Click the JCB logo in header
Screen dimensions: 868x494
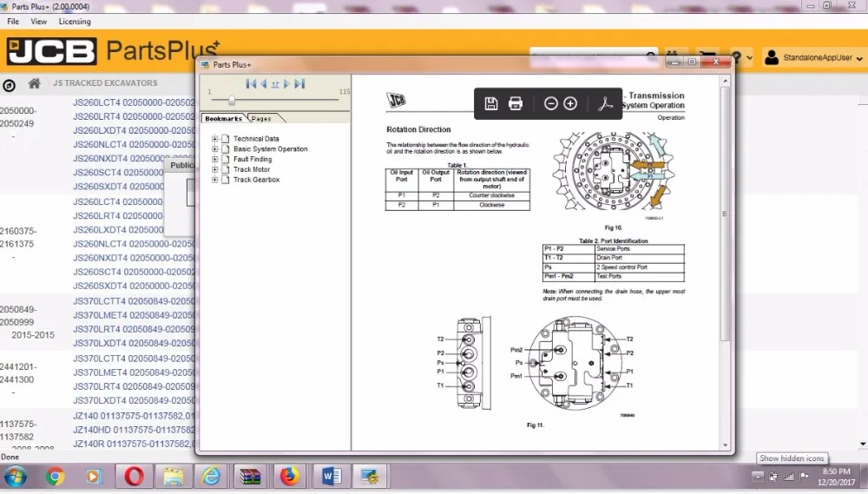click(51, 51)
